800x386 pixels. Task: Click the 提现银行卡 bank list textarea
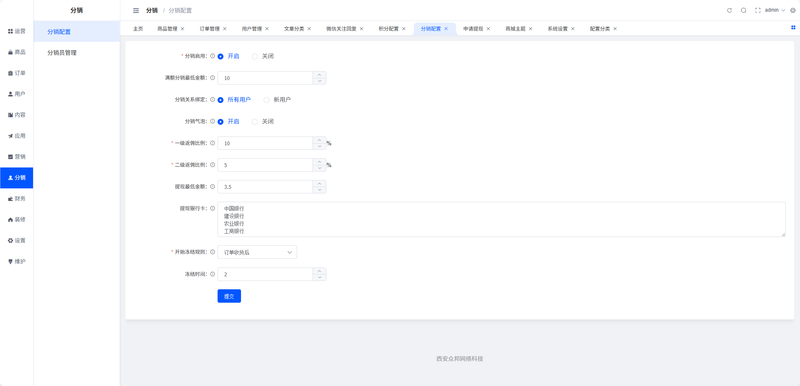pyautogui.click(x=502, y=219)
